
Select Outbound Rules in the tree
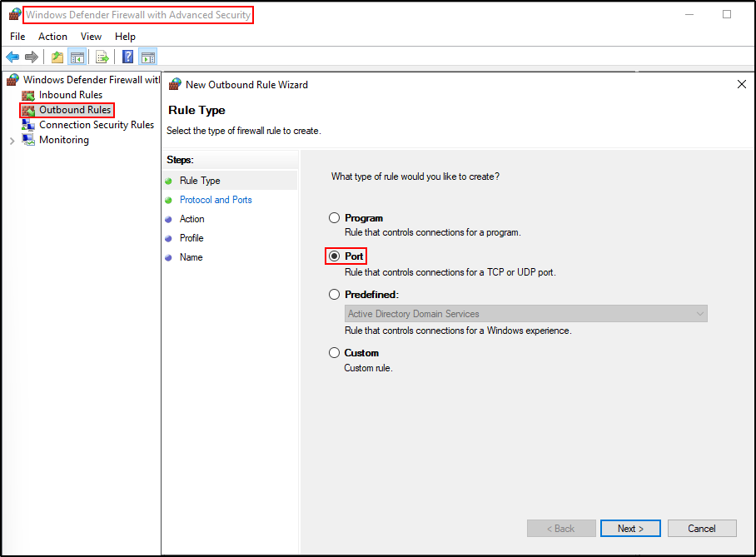75,110
